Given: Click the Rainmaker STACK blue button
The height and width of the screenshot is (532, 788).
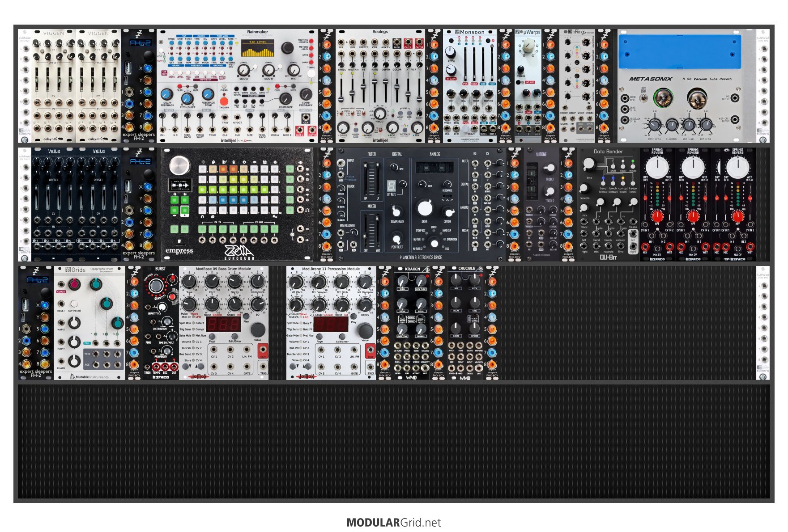Looking at the screenshot, I should pos(188,43).
